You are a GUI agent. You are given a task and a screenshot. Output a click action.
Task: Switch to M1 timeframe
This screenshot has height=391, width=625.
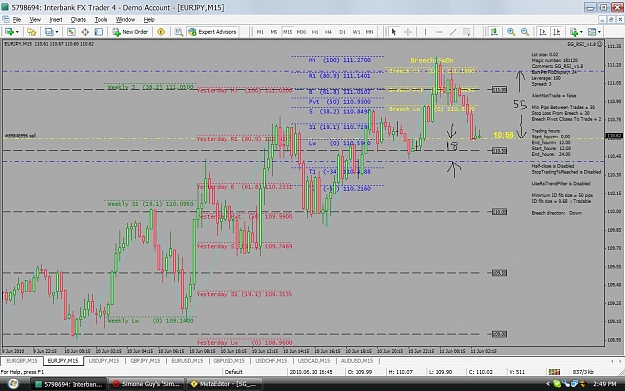click(x=260, y=32)
